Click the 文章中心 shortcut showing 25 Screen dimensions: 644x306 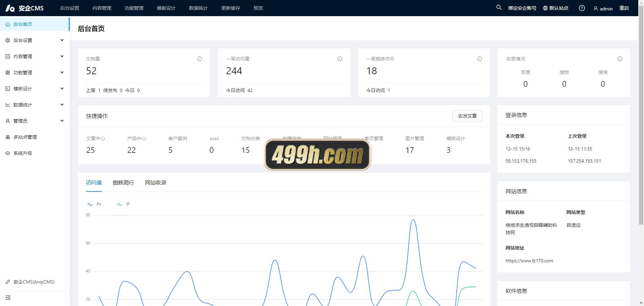(96, 145)
